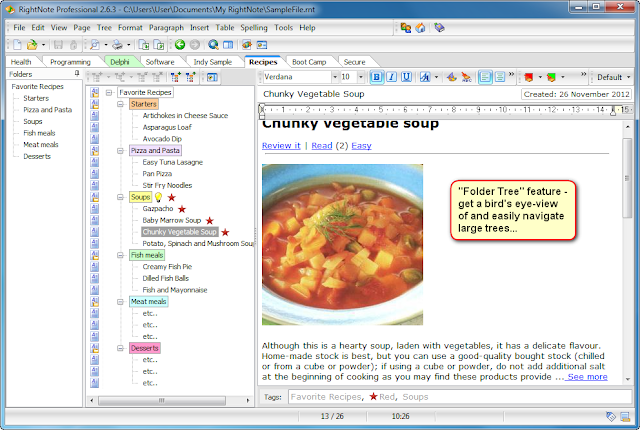Image resolution: width=640 pixels, height=430 pixels.
Task: Toggle Bold formatting
Action: tap(376, 77)
